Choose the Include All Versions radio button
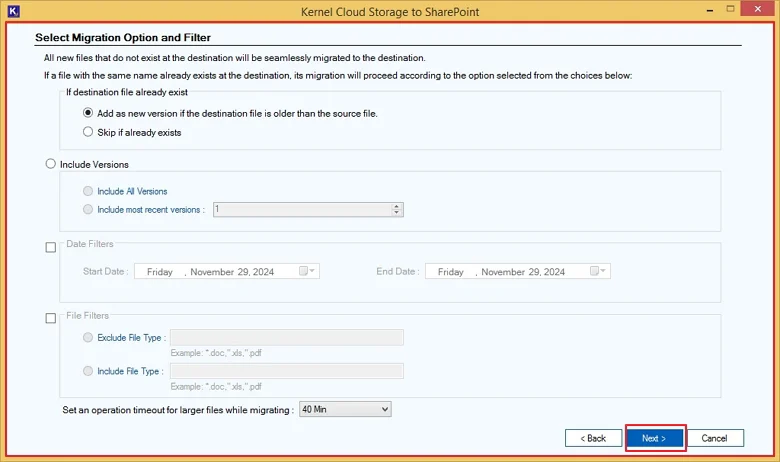Screen dimensions: 780x462 (88, 191)
